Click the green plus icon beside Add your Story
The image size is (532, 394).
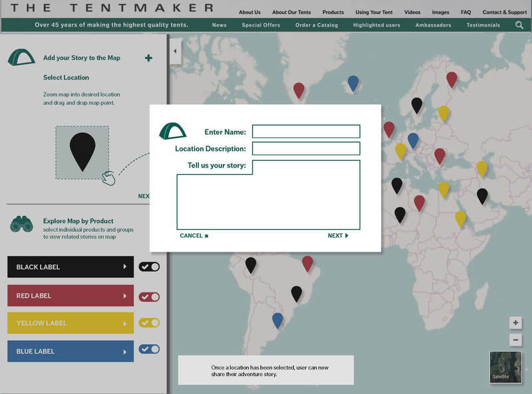click(x=148, y=58)
